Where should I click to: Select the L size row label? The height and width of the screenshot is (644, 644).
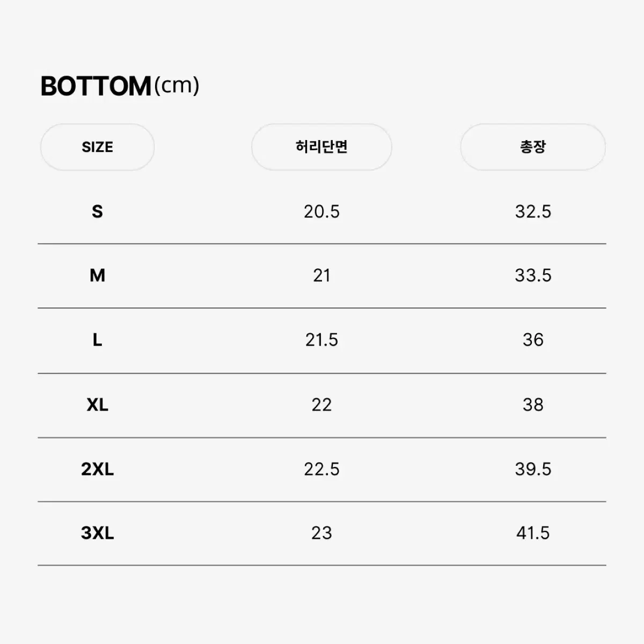[x=97, y=340]
